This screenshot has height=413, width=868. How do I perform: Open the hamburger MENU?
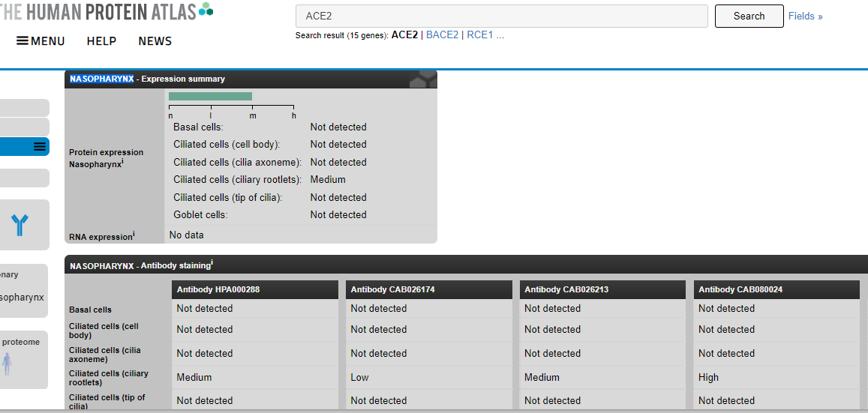click(41, 41)
